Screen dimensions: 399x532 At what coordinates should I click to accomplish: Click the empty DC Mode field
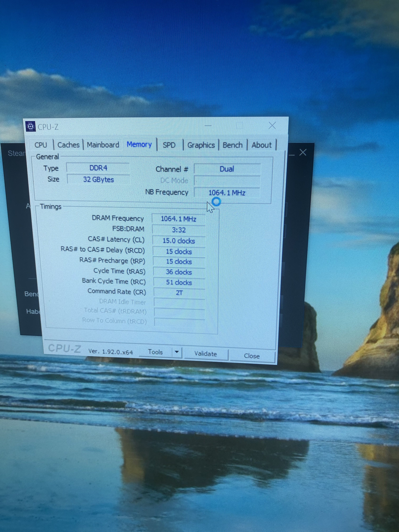[x=227, y=181]
